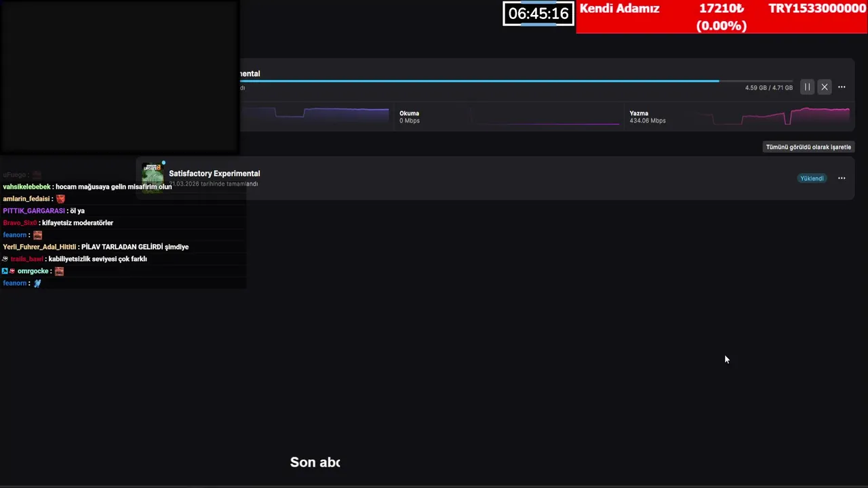
Task: Click the 434.06 Mbps write speed value
Action: pos(648,121)
